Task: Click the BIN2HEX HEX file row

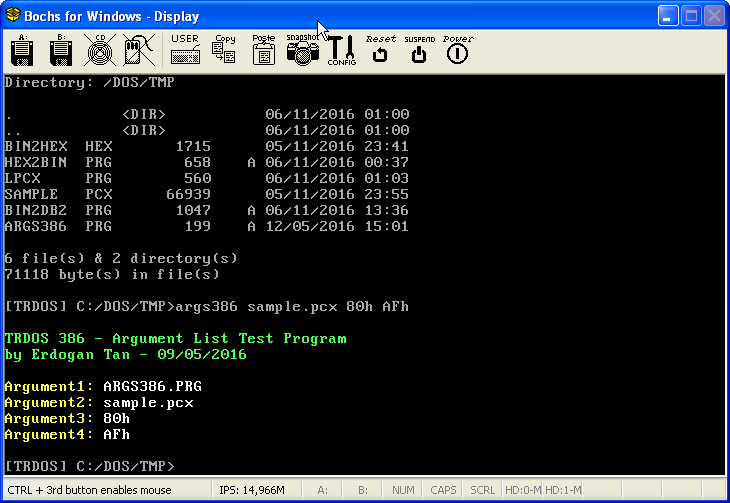Action: (x=207, y=146)
